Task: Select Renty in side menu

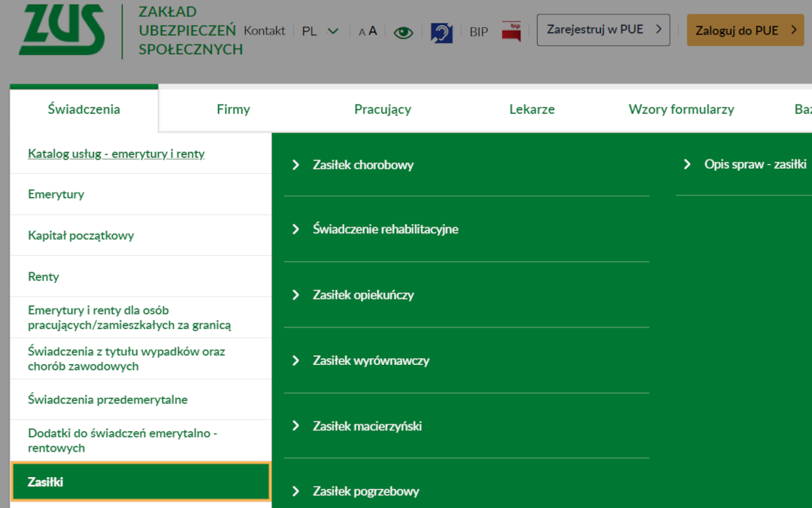Action: [141, 276]
